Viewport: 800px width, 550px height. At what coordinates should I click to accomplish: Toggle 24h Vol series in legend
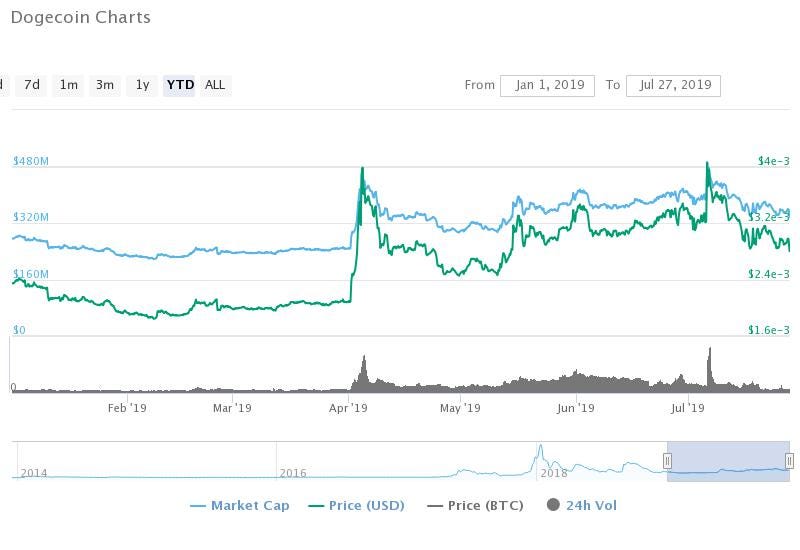(x=582, y=505)
